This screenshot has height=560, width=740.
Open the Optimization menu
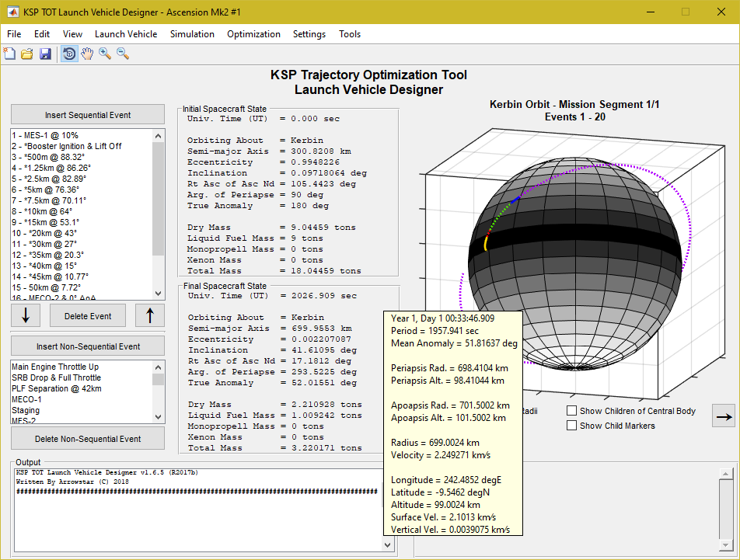[x=253, y=34]
